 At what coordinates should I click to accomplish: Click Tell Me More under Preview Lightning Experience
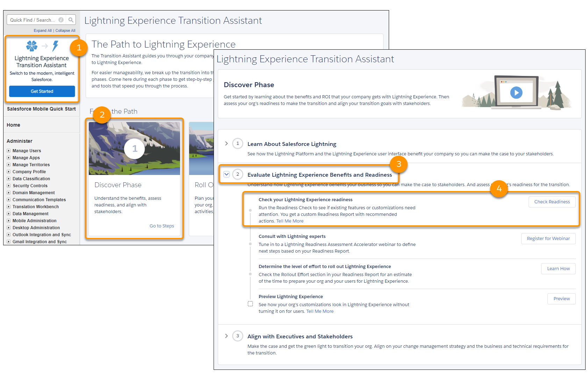pos(320,311)
